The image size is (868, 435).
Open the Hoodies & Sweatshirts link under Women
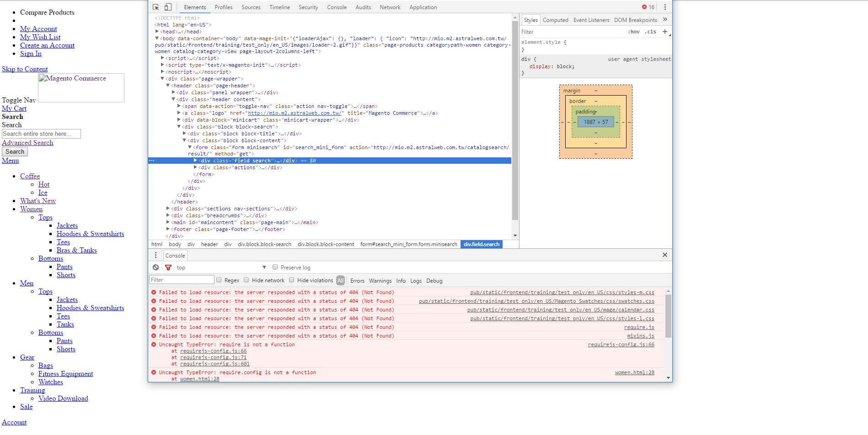[x=90, y=234]
